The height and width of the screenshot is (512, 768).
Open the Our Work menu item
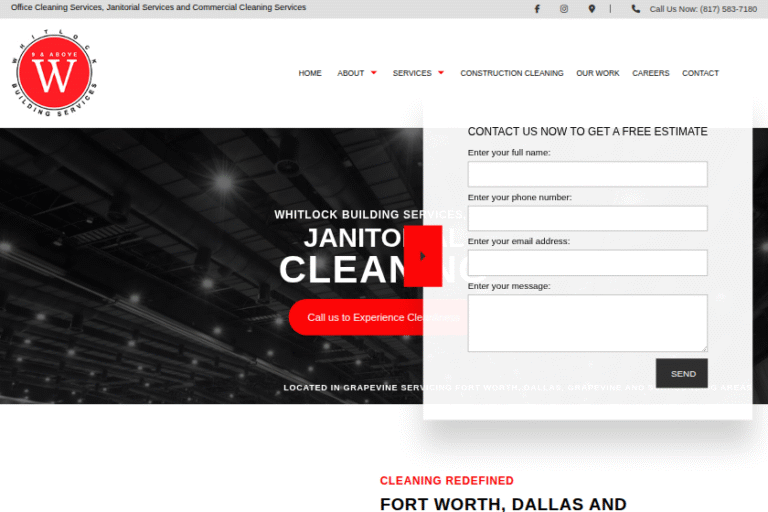597,73
